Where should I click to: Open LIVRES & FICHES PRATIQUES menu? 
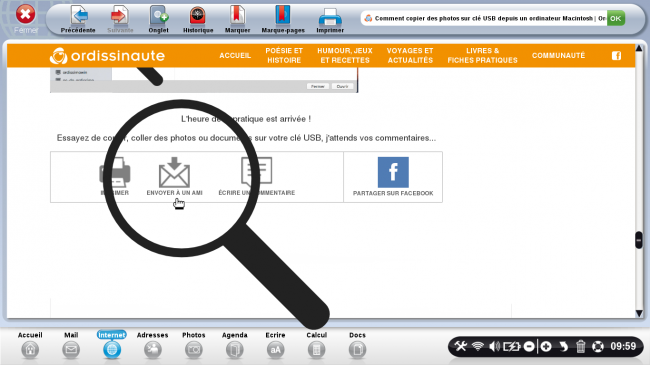[483, 56]
